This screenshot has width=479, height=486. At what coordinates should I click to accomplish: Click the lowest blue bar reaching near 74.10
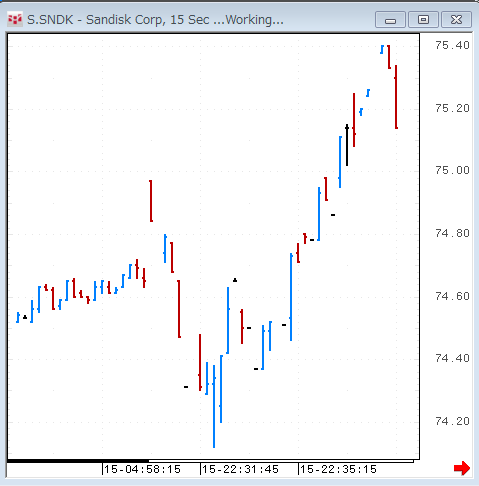click(x=214, y=406)
